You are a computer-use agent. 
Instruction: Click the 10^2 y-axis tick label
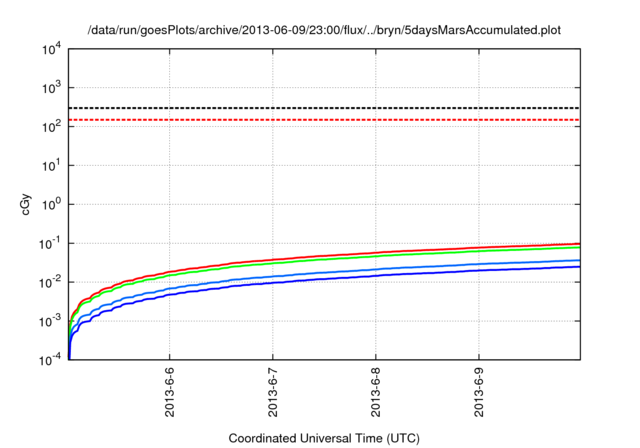coord(52,126)
